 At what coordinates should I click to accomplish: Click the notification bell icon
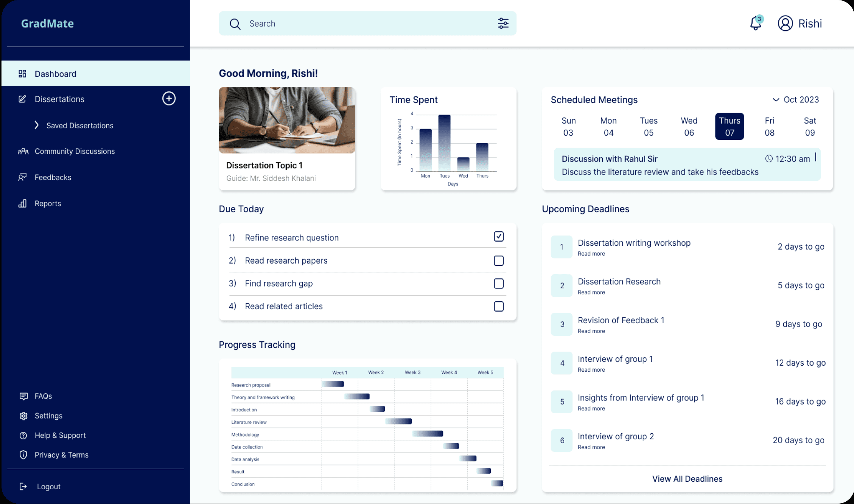click(755, 24)
